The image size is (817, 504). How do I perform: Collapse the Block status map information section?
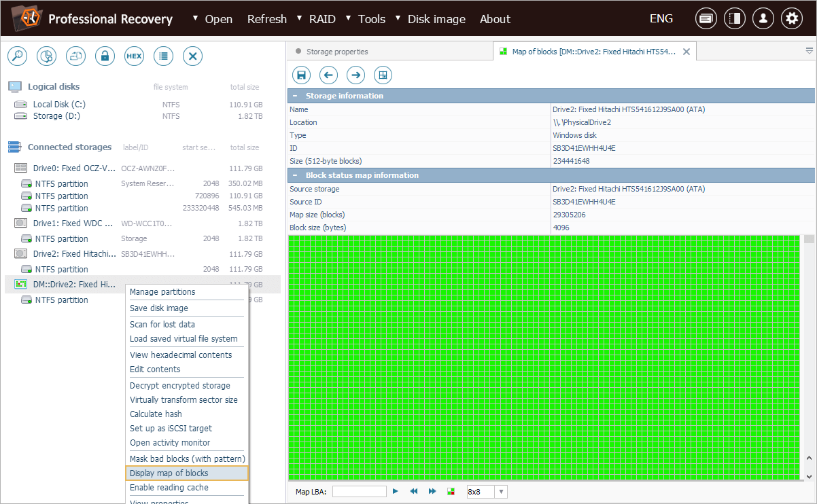point(295,175)
